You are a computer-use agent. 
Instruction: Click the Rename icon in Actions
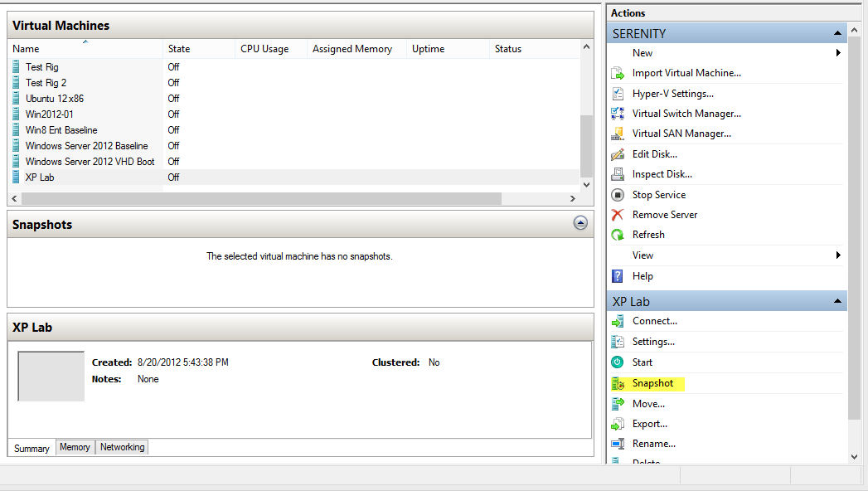[618, 444]
